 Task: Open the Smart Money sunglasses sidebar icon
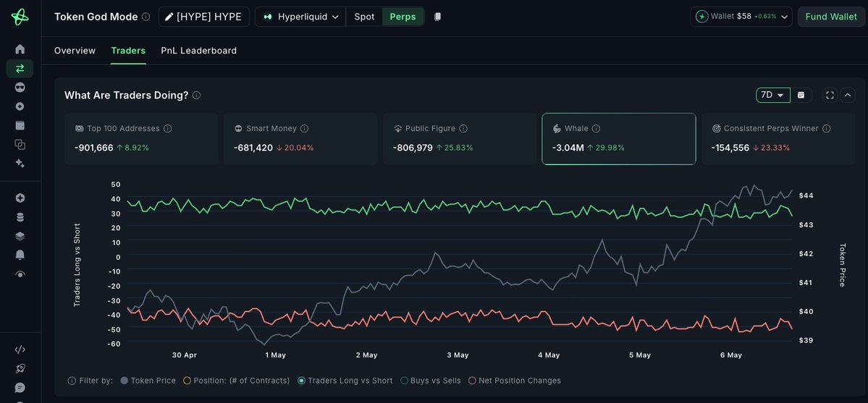click(x=20, y=88)
